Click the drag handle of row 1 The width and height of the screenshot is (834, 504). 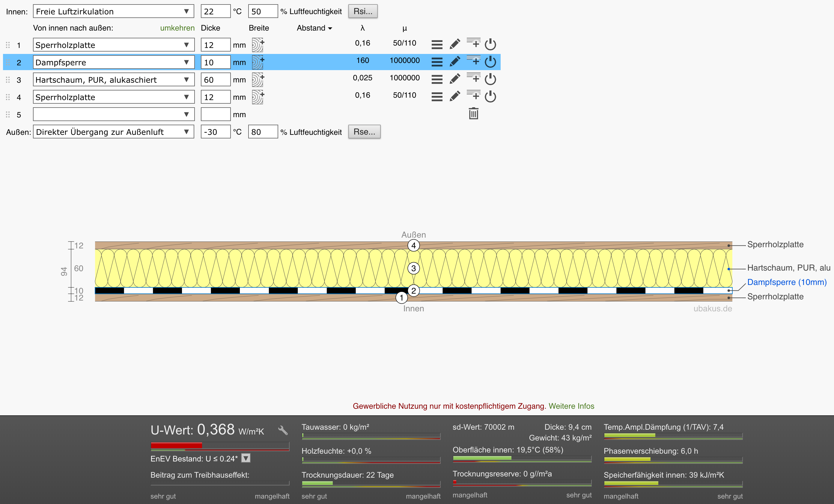[8, 45]
